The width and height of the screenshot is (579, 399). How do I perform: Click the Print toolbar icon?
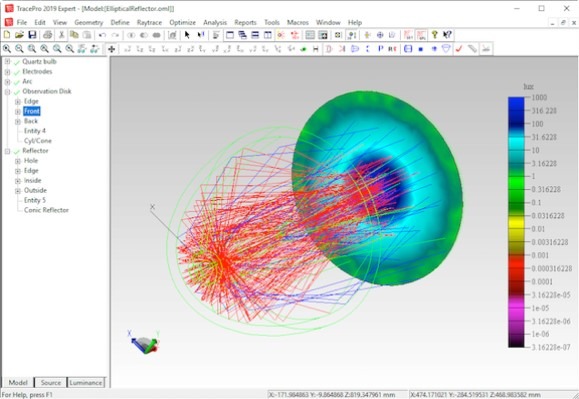pyautogui.click(x=47, y=35)
